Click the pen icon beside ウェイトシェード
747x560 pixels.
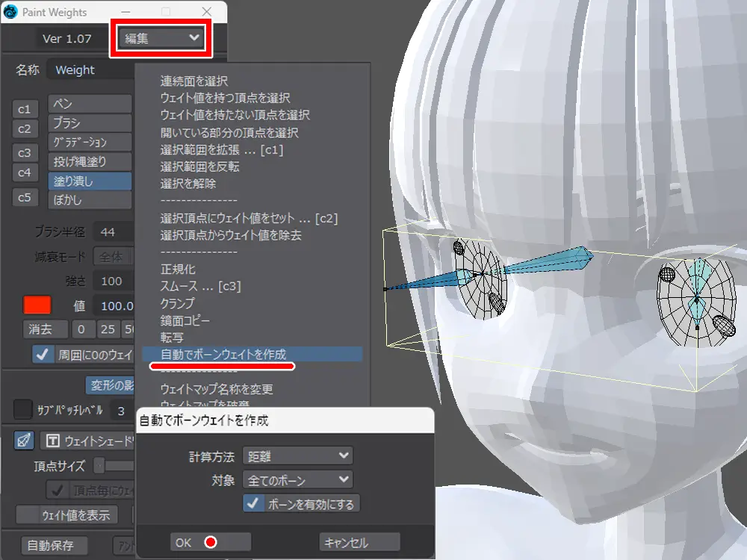(24, 441)
